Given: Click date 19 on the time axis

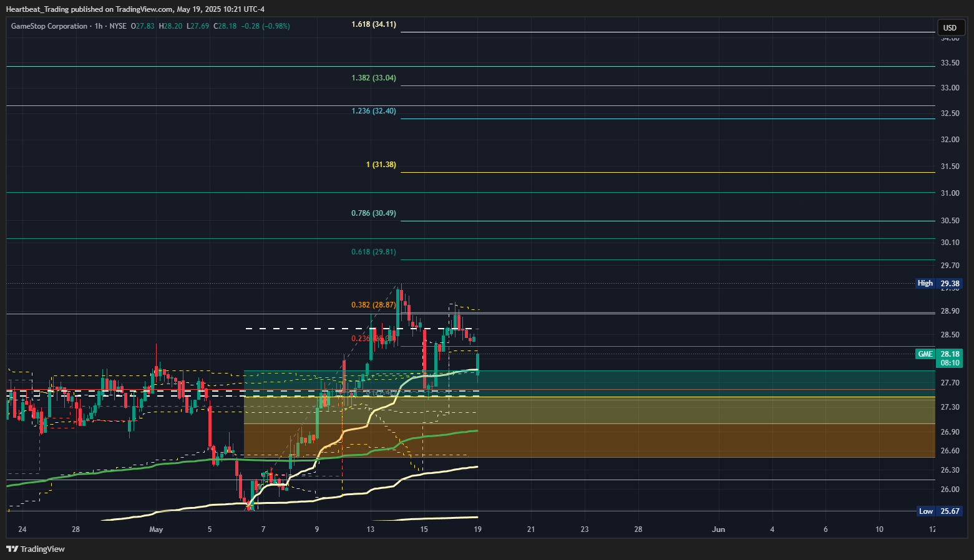Looking at the screenshot, I should click(477, 529).
